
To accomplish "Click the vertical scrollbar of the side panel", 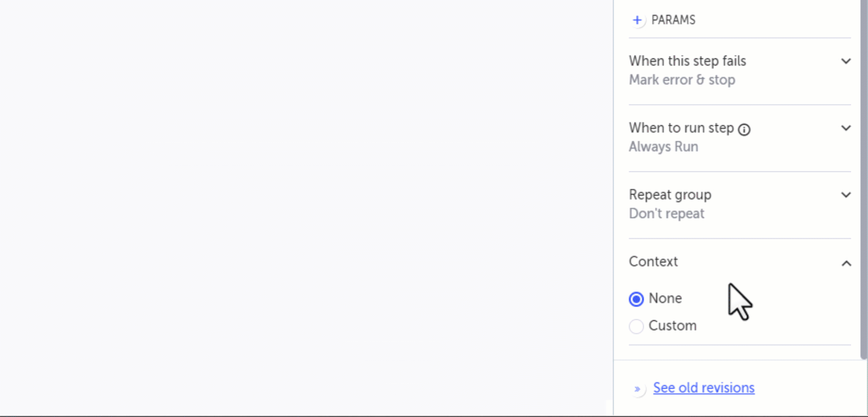I will click(863, 181).
